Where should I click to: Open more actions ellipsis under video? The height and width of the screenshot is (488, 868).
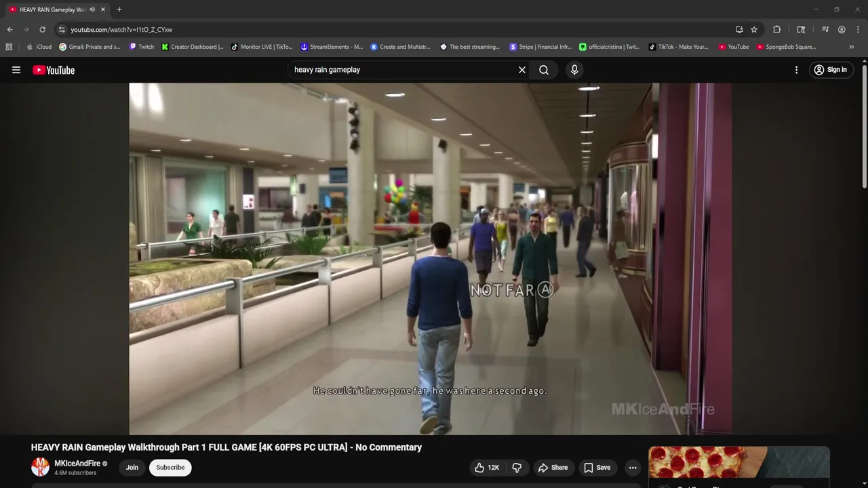point(633,468)
